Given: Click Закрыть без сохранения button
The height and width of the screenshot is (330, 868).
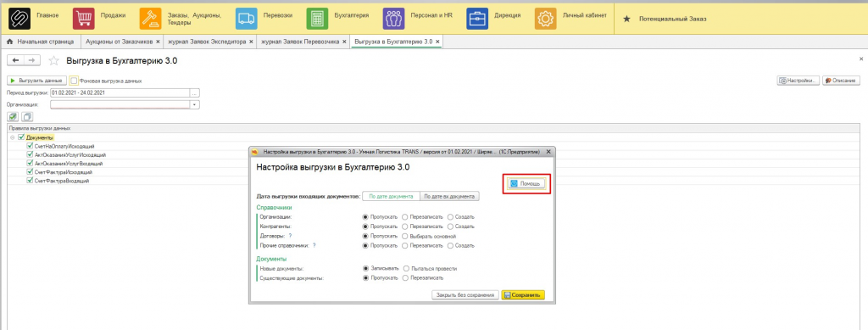Looking at the screenshot, I should tap(465, 295).
